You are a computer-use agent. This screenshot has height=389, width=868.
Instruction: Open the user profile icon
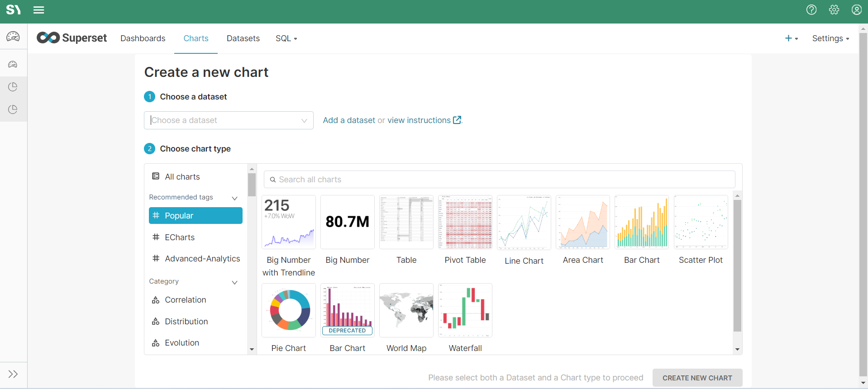pos(856,10)
